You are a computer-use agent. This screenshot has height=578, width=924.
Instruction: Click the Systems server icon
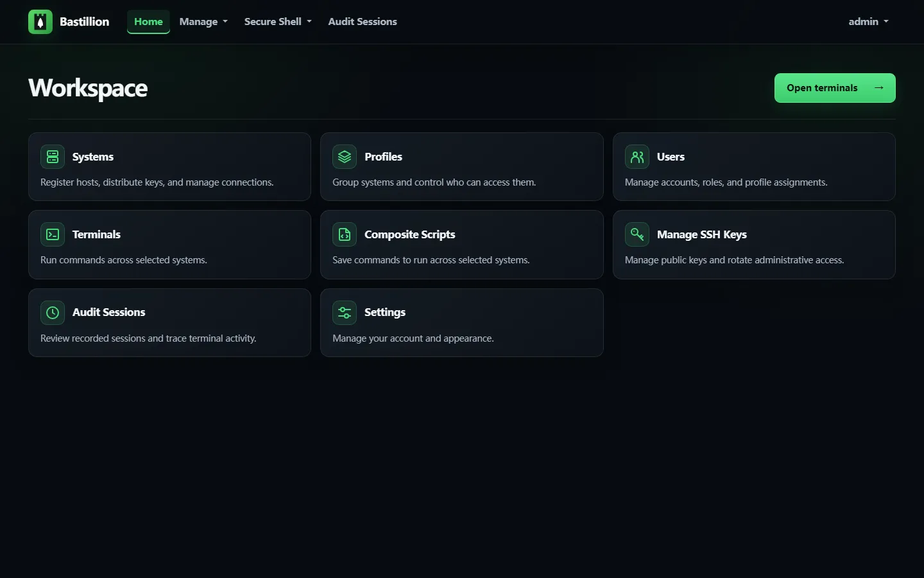pyautogui.click(x=53, y=157)
